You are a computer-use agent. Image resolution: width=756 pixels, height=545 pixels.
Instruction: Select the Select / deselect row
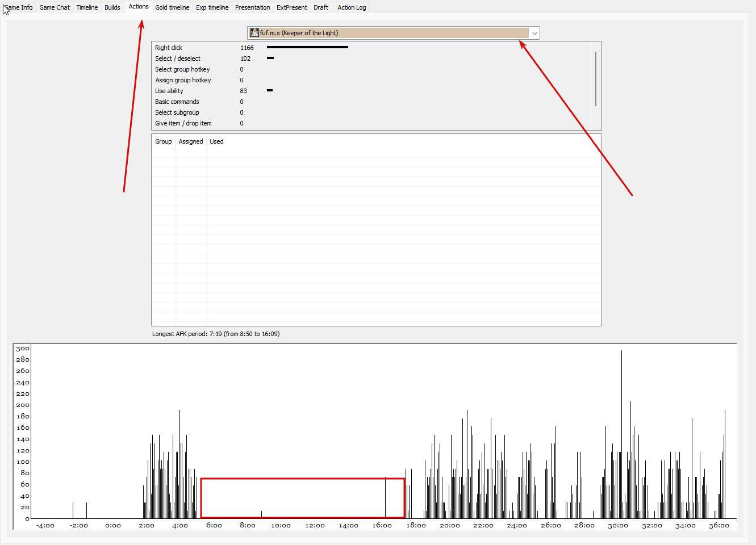(x=371, y=58)
